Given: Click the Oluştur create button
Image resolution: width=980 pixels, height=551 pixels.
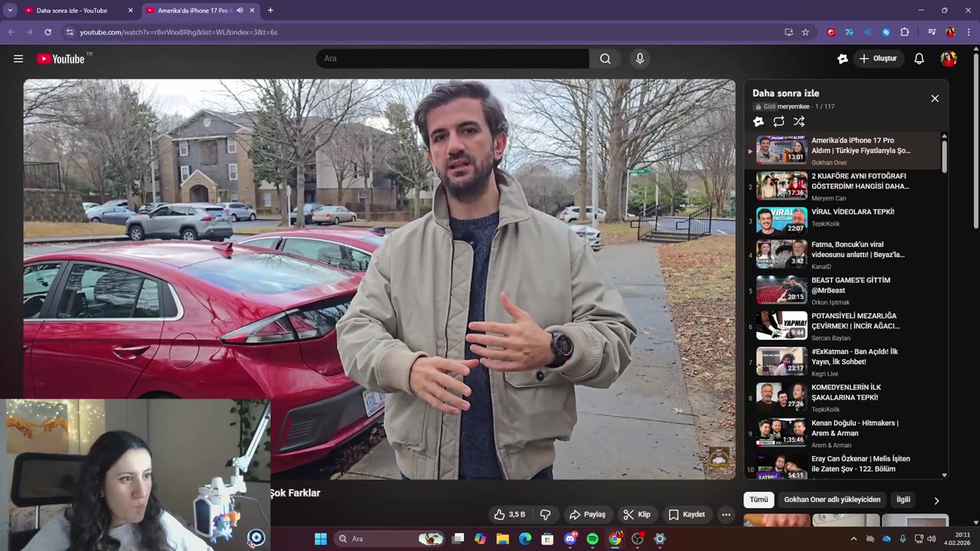Looking at the screenshot, I should click(878, 58).
